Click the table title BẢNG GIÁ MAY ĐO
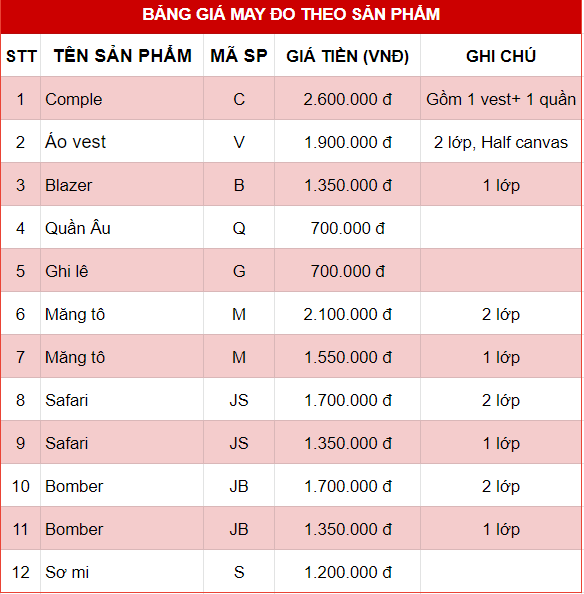Image resolution: width=584 pixels, height=594 pixels. [291, 14]
